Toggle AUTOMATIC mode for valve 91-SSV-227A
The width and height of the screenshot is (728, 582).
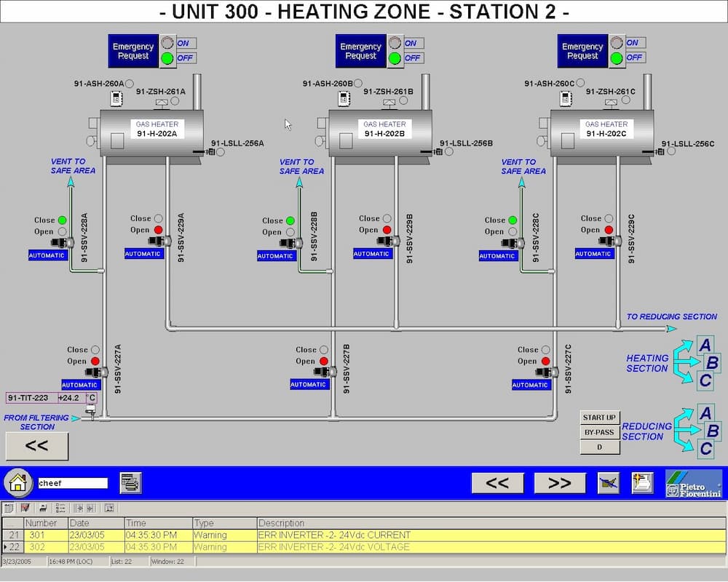(x=79, y=385)
